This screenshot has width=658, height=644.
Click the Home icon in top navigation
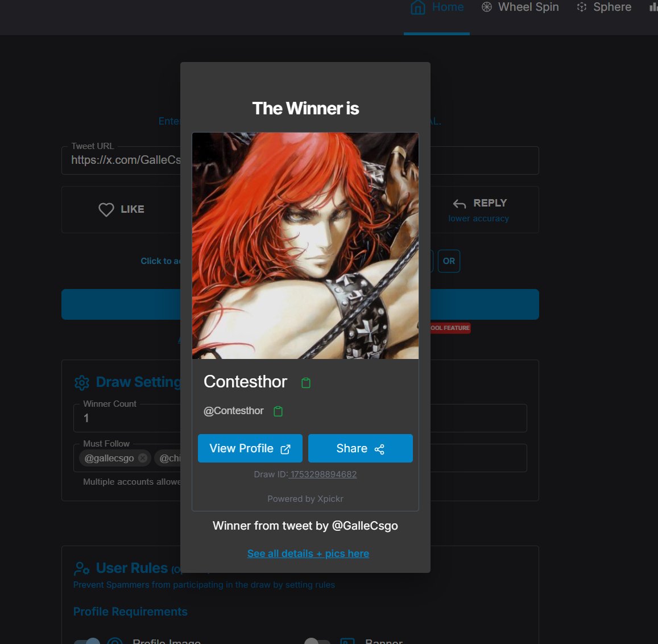click(418, 7)
